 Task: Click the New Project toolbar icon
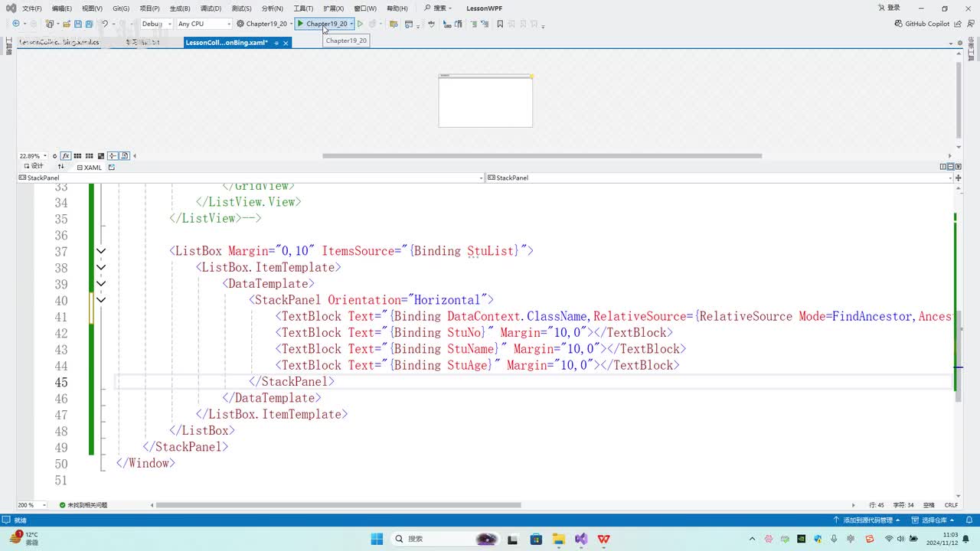(49, 24)
